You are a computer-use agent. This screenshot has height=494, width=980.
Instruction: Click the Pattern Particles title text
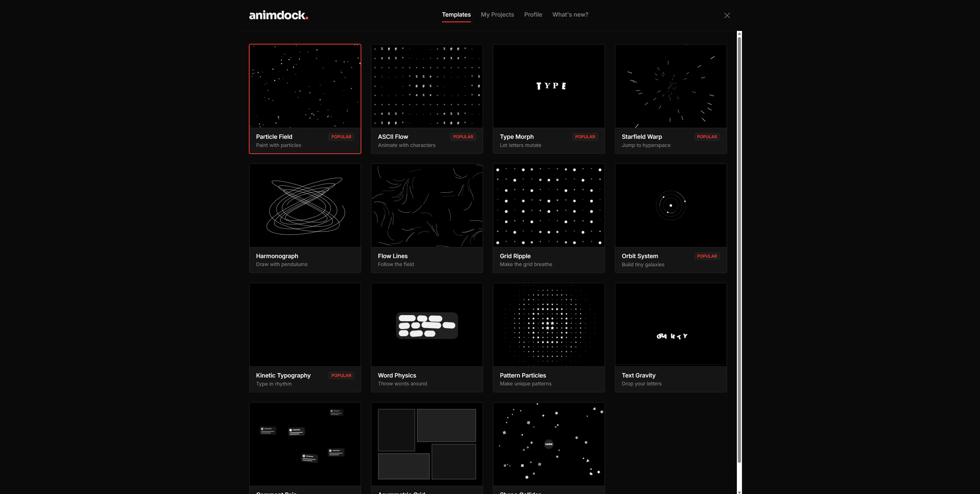click(x=523, y=375)
